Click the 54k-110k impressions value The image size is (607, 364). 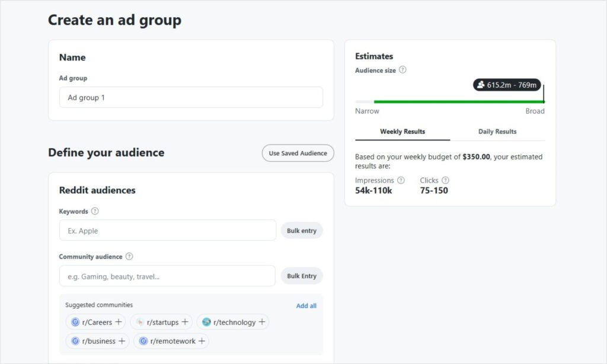click(373, 190)
